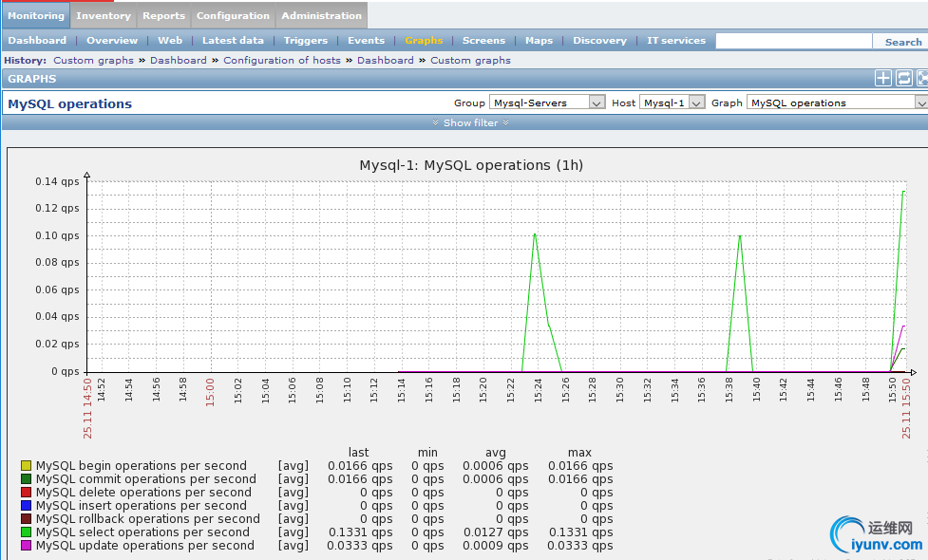Click the Search button
This screenshot has width=928, height=560.
(x=902, y=42)
